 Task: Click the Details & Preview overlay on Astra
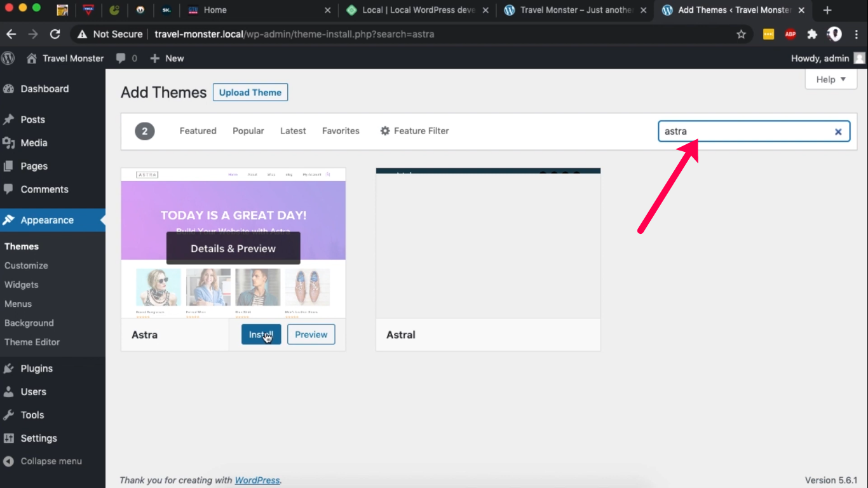tap(233, 248)
